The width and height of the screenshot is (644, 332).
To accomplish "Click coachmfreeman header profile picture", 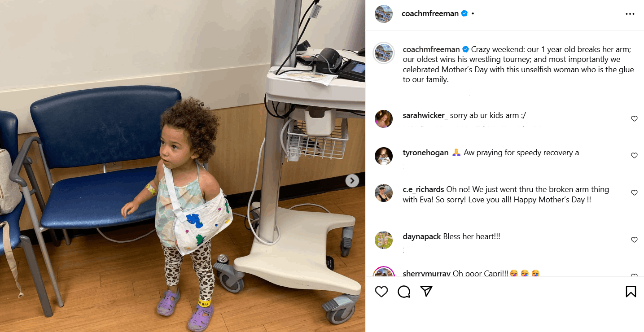I will pyautogui.click(x=384, y=14).
